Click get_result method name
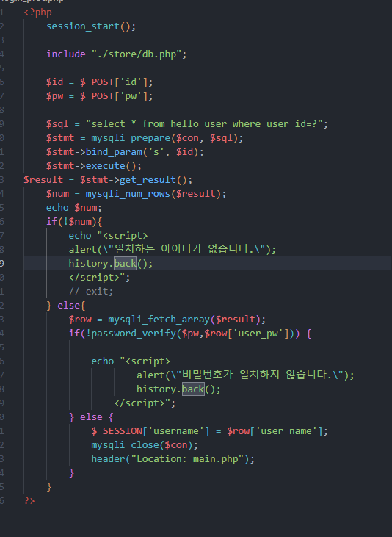This screenshot has height=537, width=392. 148,180
